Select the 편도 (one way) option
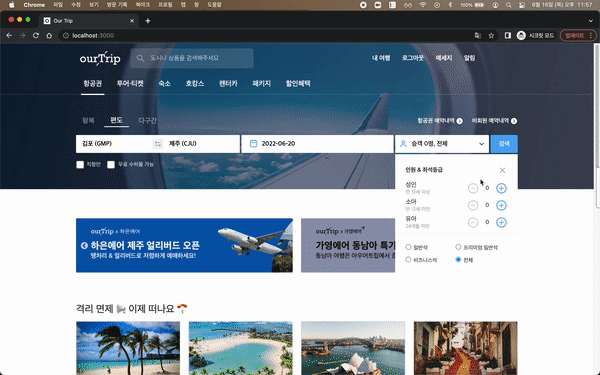Screen dimensions: 600x375 [x=116, y=120]
